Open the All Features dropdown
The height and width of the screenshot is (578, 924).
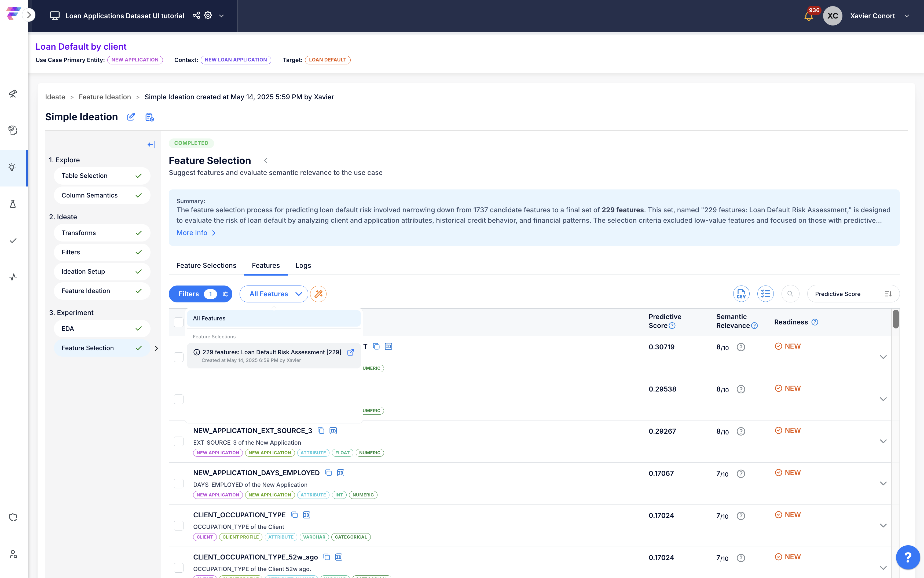point(274,294)
